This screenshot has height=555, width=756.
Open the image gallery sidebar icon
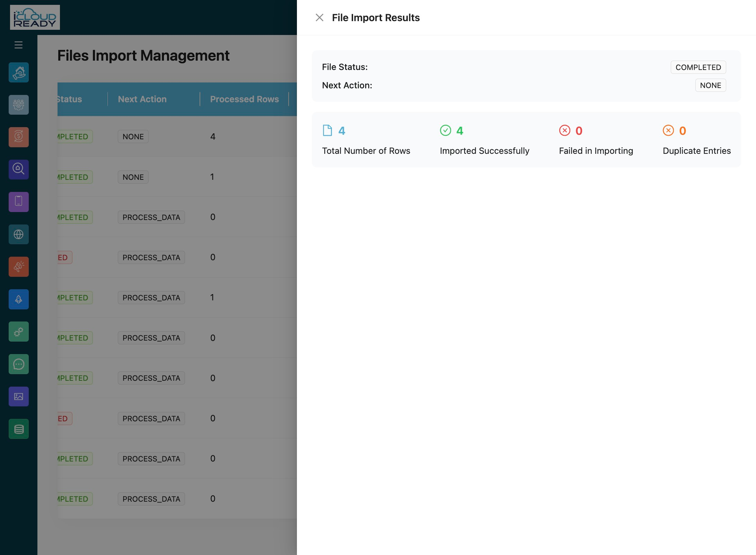19,396
